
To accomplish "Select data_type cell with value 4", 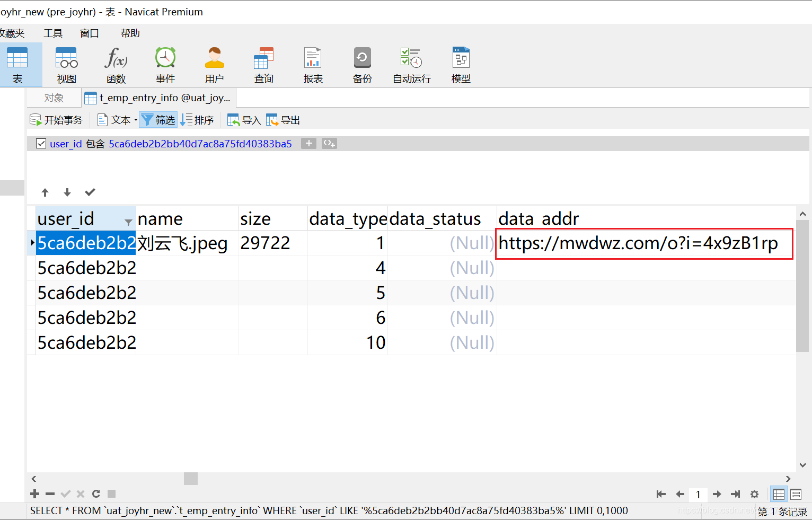I will pyautogui.click(x=348, y=268).
